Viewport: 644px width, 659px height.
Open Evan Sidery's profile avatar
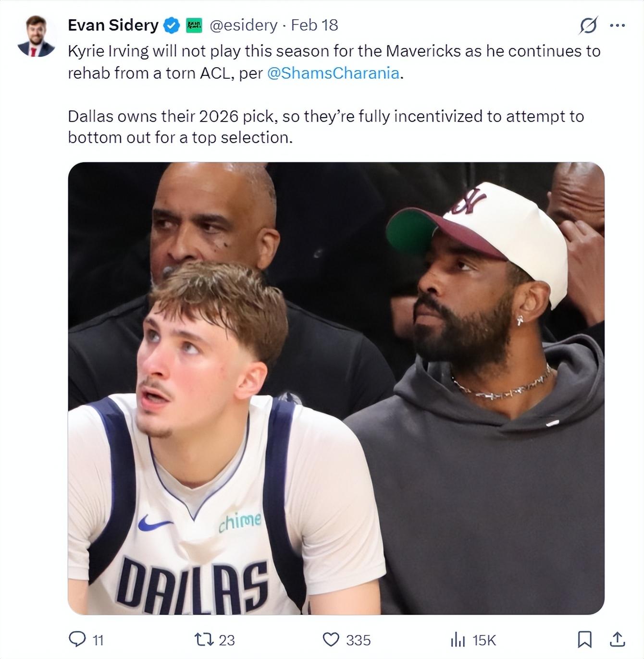point(36,37)
